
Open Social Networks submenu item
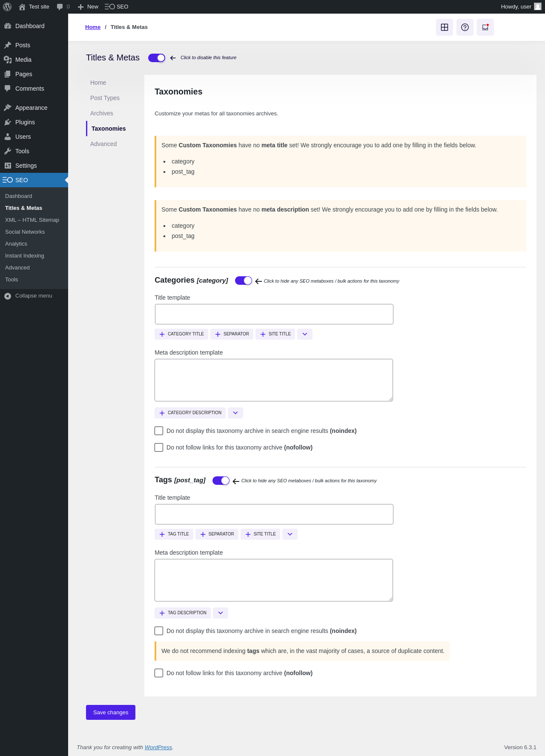coord(34,232)
